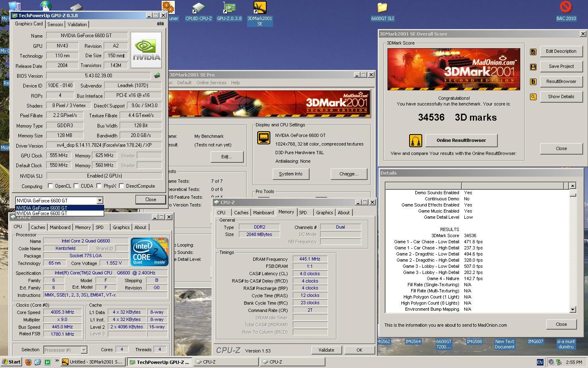The width and height of the screenshot is (588, 368).
Task: Switch to the Sensors tab in GPU-Z
Action: click(55, 25)
